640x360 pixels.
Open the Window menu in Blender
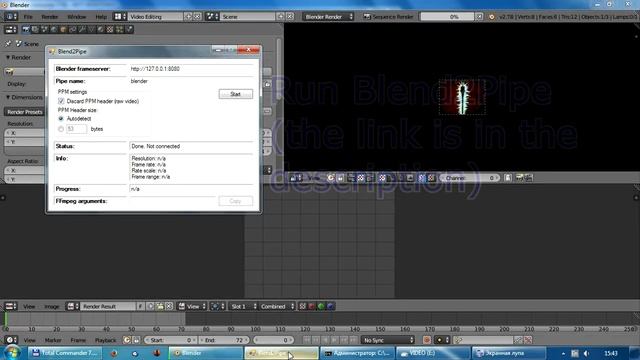[76, 17]
